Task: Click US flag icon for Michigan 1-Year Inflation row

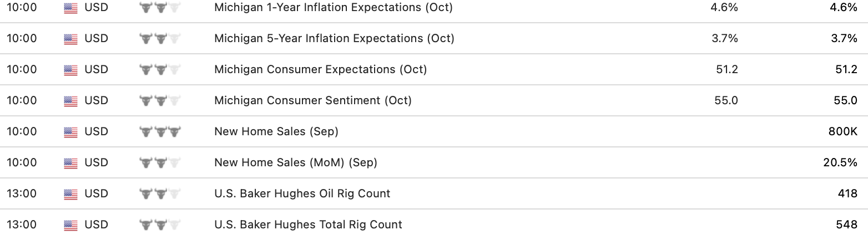Action: point(70,8)
